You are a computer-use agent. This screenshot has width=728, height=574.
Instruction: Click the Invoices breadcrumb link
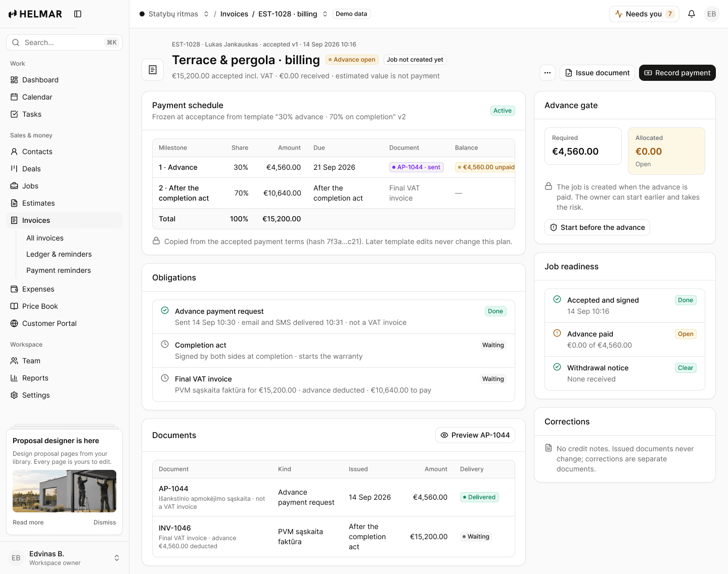(234, 14)
